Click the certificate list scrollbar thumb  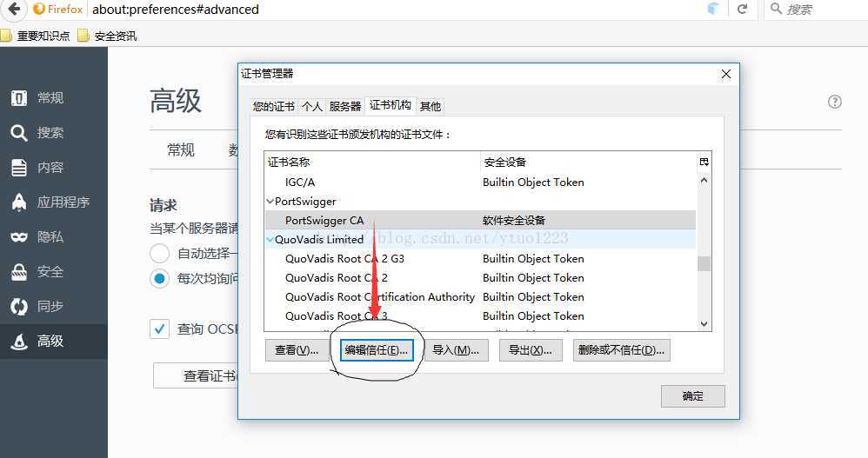coord(704,264)
